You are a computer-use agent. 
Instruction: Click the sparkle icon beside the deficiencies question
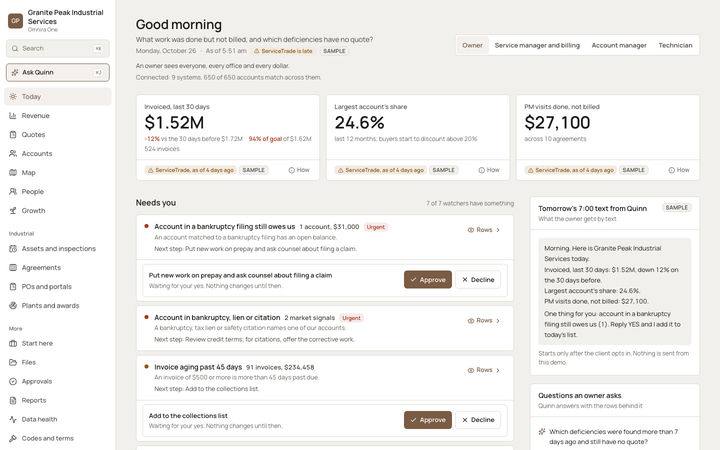click(x=542, y=432)
